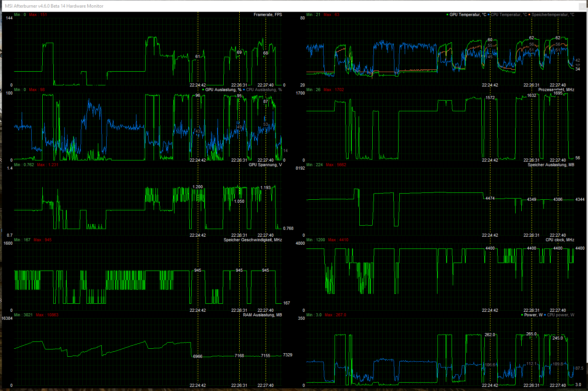
Task: Click Min : 3021 in RAM Auslastung graph
Action: pos(24,315)
